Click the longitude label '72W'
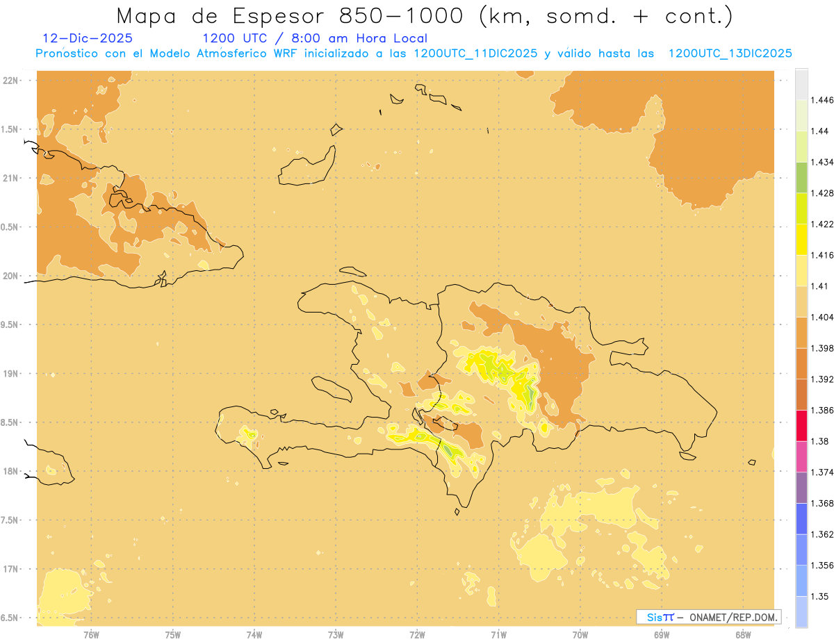834x644 pixels. pos(417,636)
